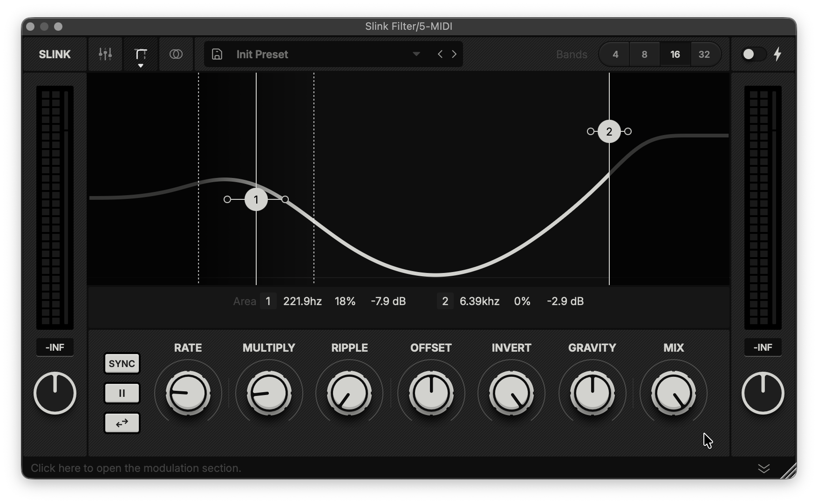Click the 221.9hz frequency value

coord(302,301)
